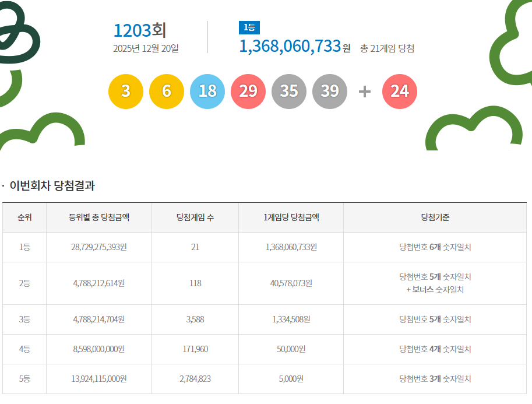532x404 pixels.
Task: Select the 2등 rank cell in the table
Action: [24, 283]
